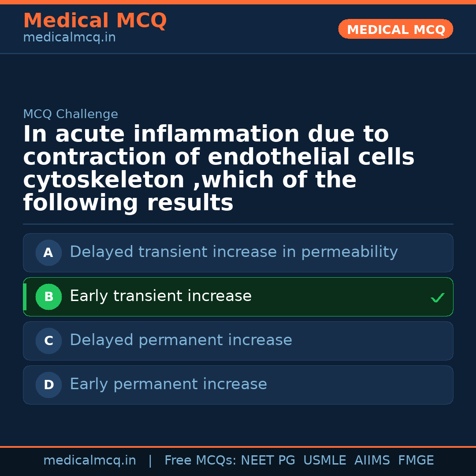The height and width of the screenshot is (476, 476).
Task: Click the 'Medical MCQ' header title
Action: pyautogui.click(x=95, y=21)
